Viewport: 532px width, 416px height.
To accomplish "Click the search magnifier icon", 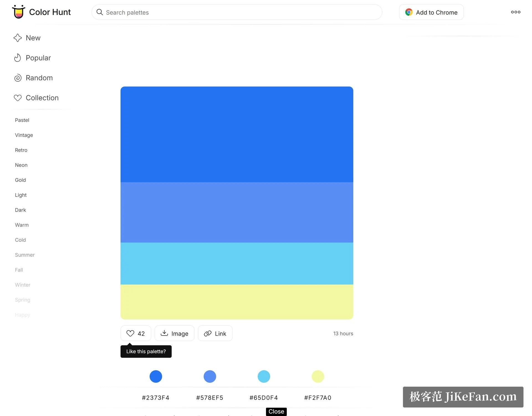I will point(99,12).
